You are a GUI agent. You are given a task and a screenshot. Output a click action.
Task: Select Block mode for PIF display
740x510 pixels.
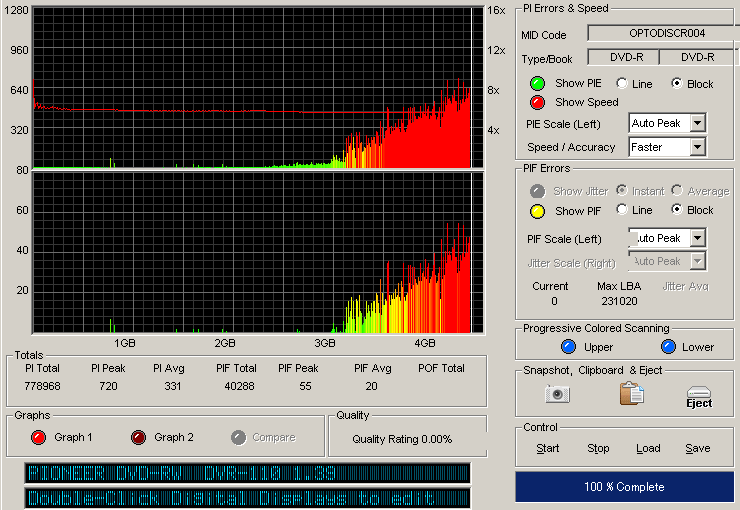677,209
